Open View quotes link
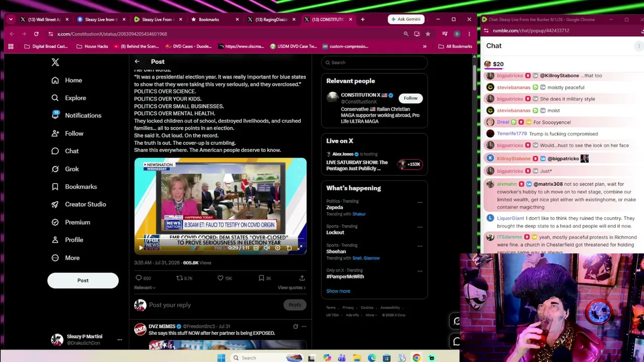Screen dimensions: 644x362 (x=292, y=288)
